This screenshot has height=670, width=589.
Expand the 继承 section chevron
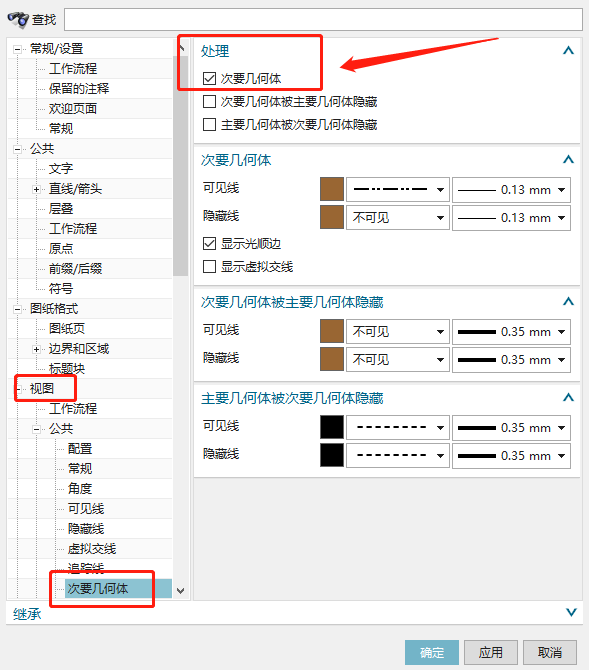[x=571, y=612]
